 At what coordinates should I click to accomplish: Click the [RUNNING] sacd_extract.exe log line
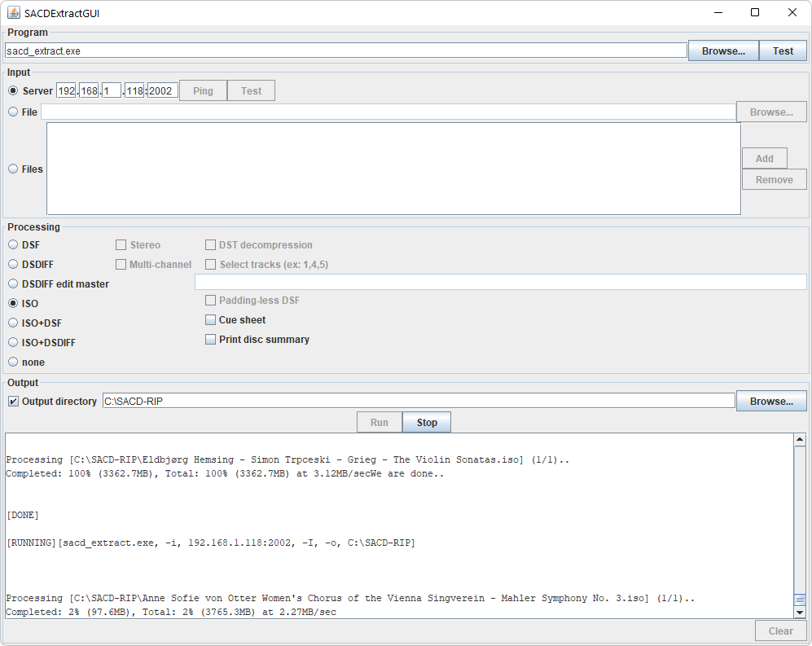click(210, 543)
